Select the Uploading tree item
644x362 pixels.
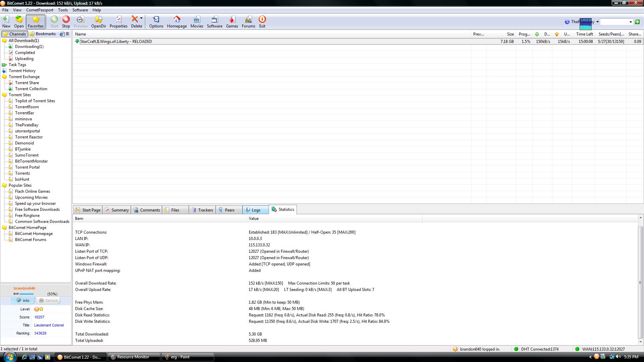[x=24, y=59]
